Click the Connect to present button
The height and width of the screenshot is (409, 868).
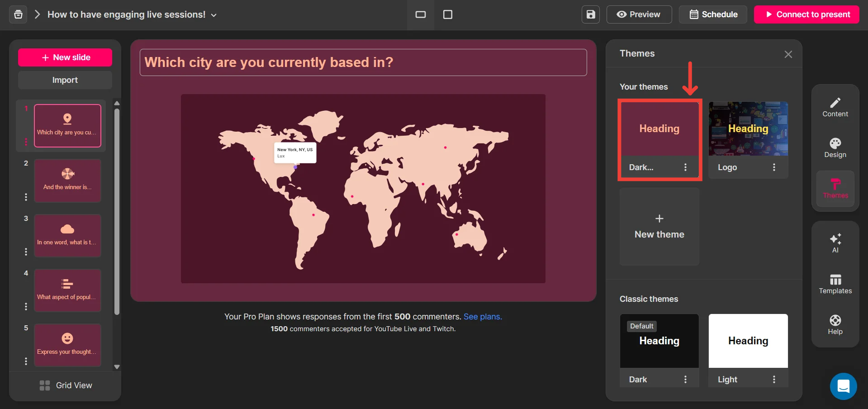pos(806,14)
